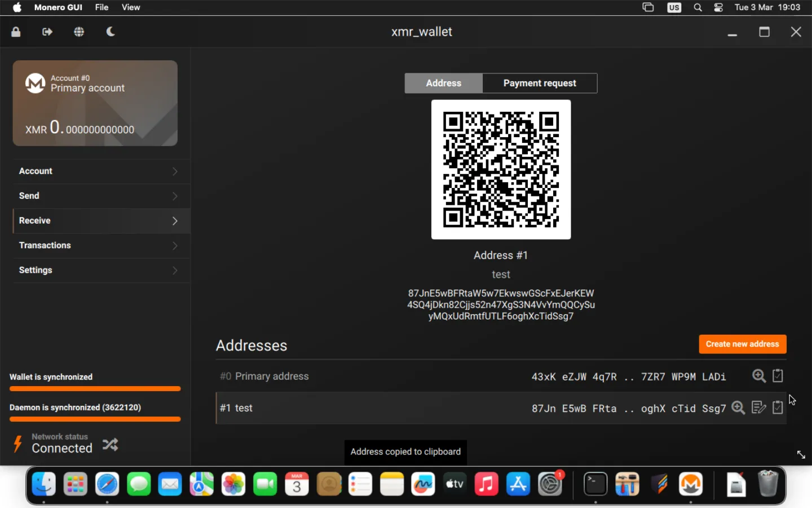Lock the wallet with padlock icon
The image size is (812, 508).
(x=16, y=32)
